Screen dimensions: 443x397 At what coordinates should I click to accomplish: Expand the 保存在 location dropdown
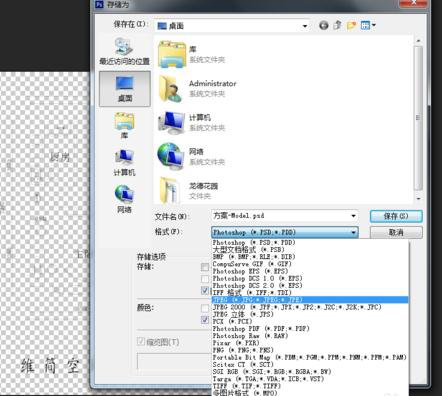(305, 26)
